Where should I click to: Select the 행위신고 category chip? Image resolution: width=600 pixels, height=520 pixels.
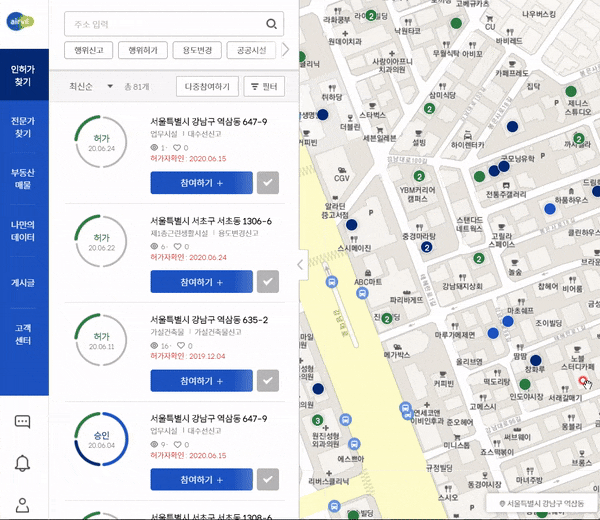[x=88, y=50]
